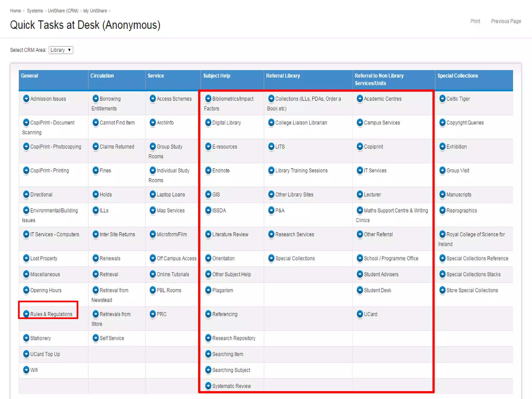
Task: Click arrow icon next to Self Service
Action: (x=95, y=338)
